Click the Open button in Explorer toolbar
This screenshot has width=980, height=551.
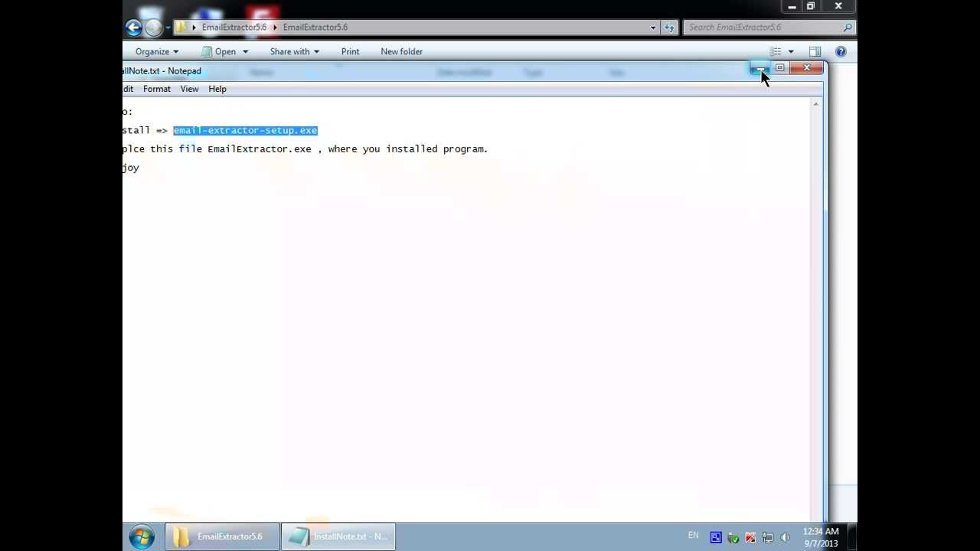(x=219, y=51)
